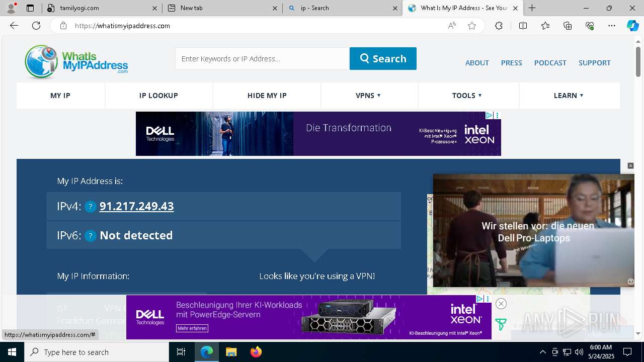Close the floating Dell video ad

pos(630,166)
